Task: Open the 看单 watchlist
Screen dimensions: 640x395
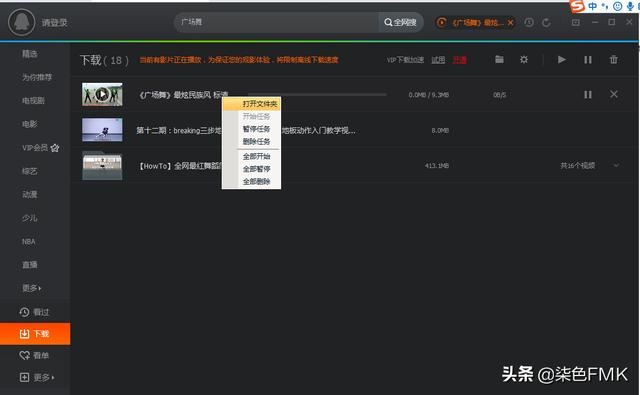Action: [x=34, y=355]
